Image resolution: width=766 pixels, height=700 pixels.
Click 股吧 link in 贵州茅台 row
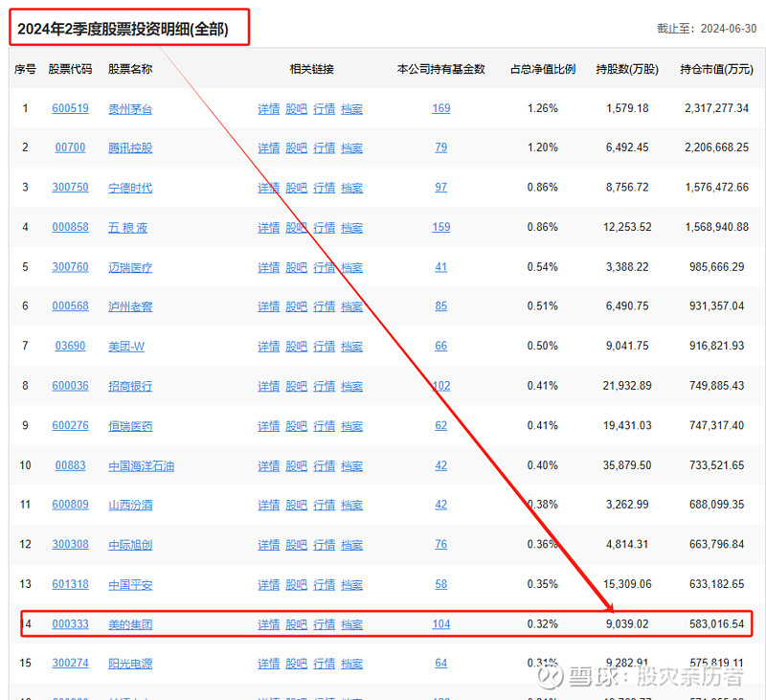(x=296, y=109)
